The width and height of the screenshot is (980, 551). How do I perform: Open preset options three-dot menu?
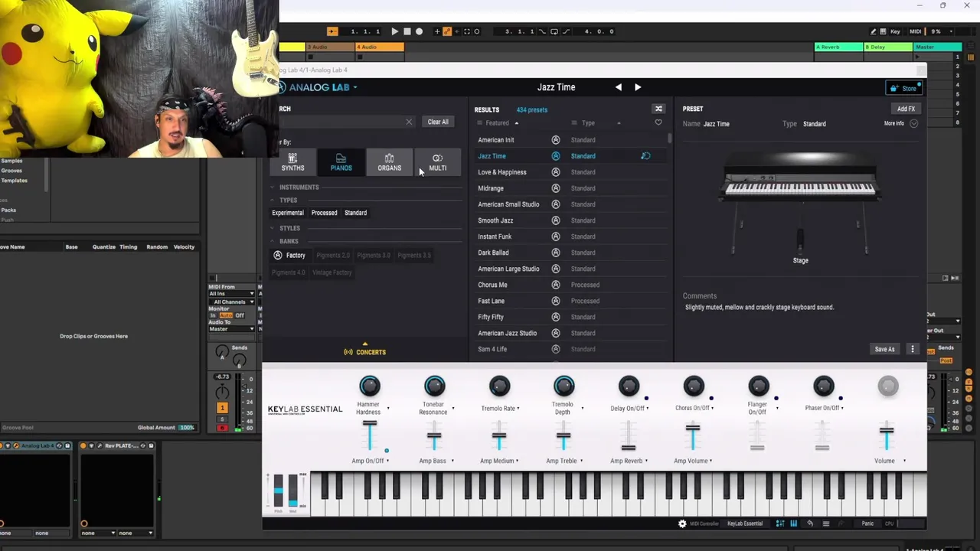(912, 349)
